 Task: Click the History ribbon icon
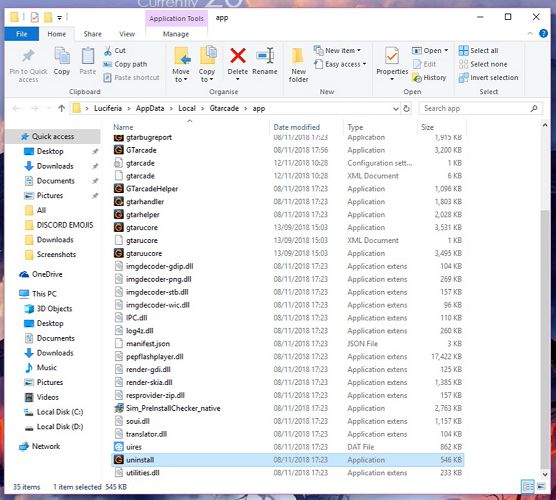417,78
